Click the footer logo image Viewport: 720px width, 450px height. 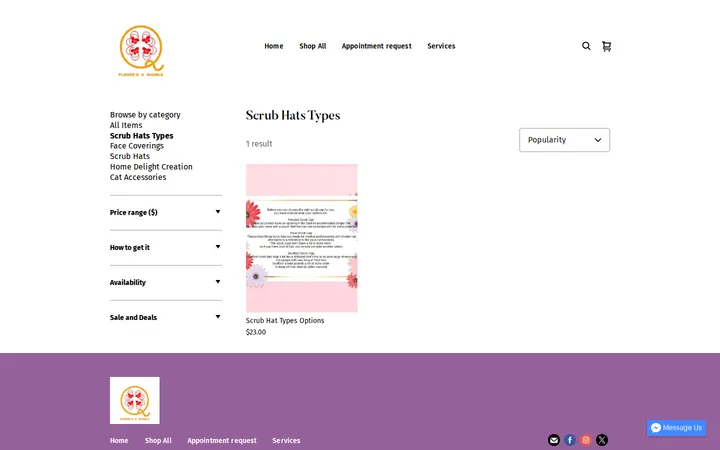click(x=135, y=400)
